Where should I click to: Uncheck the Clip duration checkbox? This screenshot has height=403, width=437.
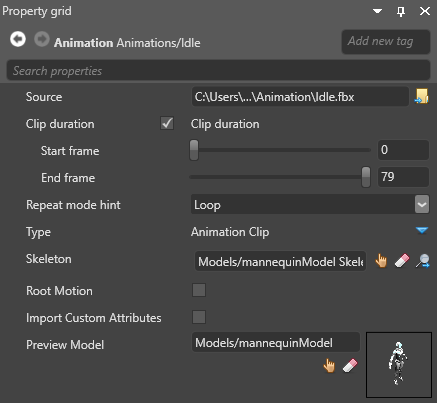[x=167, y=123]
